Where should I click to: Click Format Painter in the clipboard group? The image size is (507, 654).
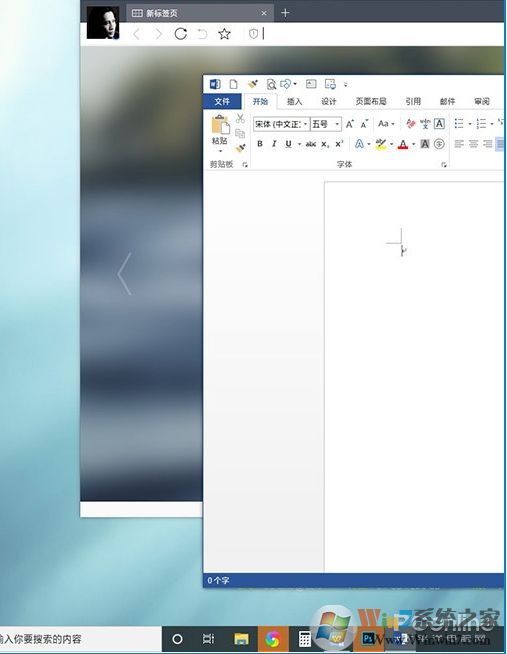(x=241, y=148)
